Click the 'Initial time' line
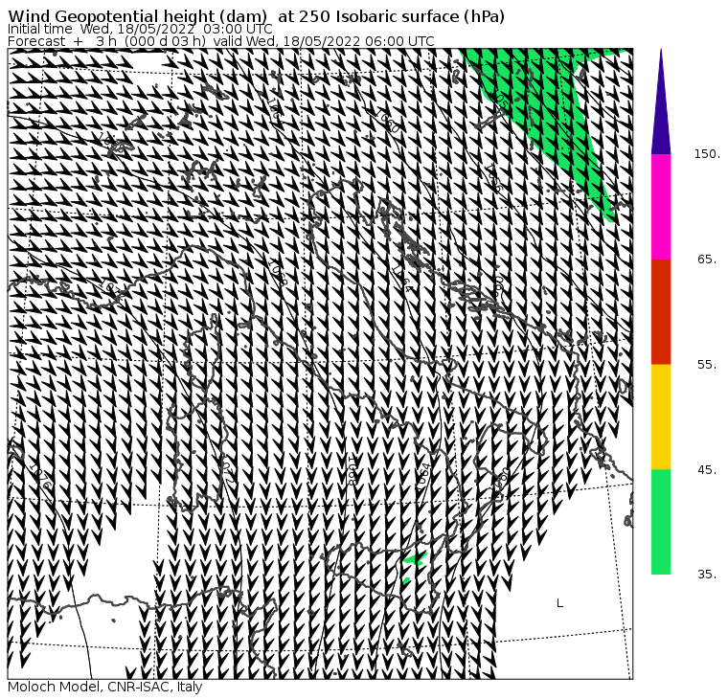Viewport: 728px width, 700px height. click(140, 29)
